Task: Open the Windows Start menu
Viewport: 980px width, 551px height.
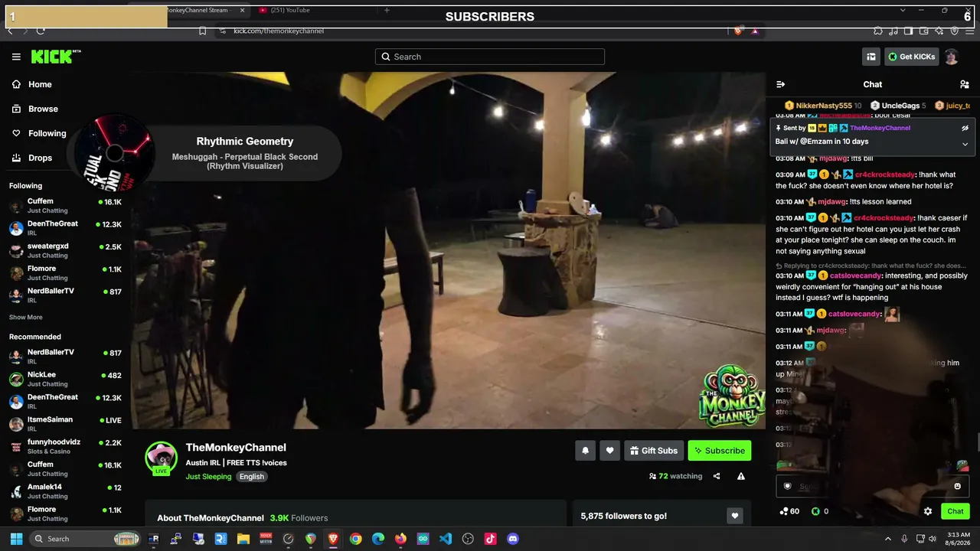Action: pyautogui.click(x=16, y=539)
